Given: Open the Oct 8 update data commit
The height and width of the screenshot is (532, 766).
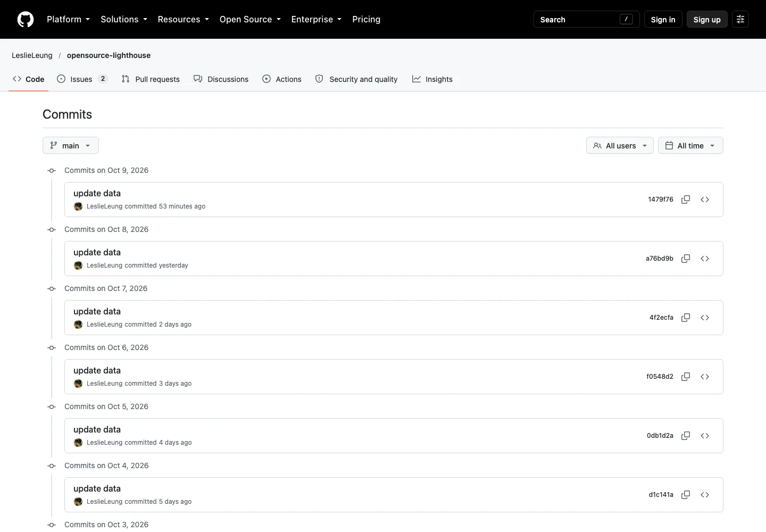Looking at the screenshot, I should pos(97,252).
